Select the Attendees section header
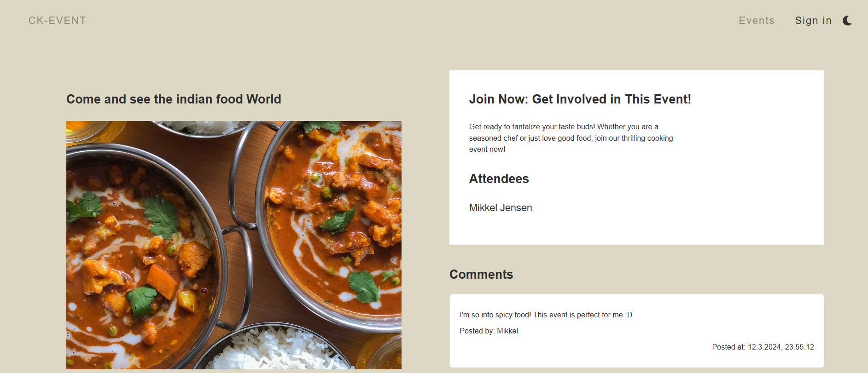This screenshot has height=373, width=868. 499,179
